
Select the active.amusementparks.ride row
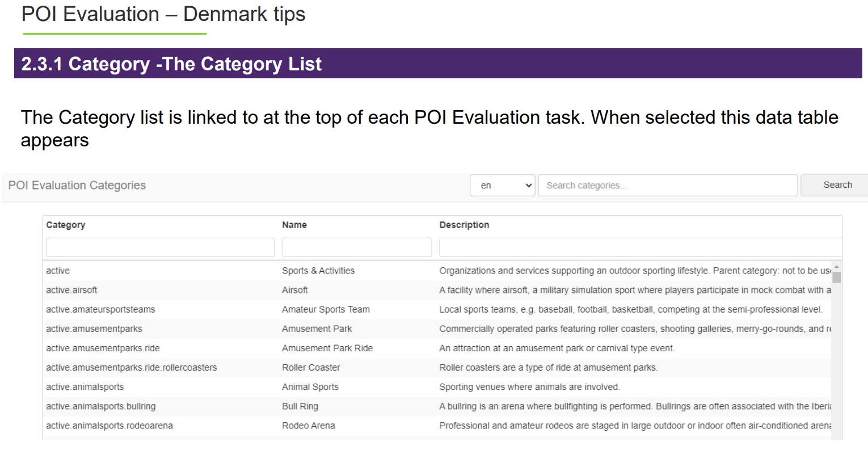tap(438, 348)
